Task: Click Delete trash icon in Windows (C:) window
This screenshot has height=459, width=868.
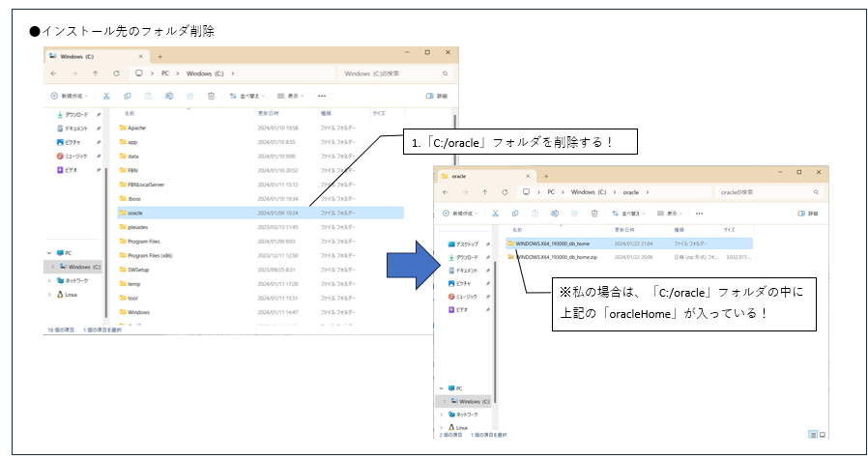Action: [x=211, y=96]
